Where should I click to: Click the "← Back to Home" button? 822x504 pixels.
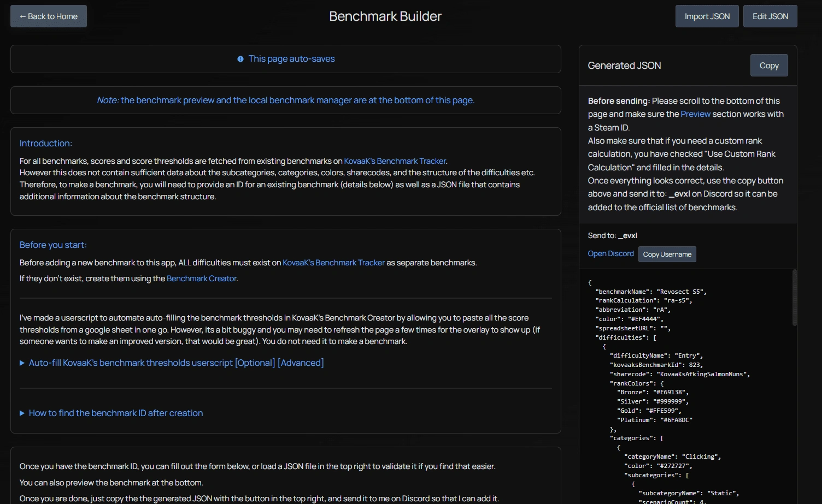(x=48, y=16)
